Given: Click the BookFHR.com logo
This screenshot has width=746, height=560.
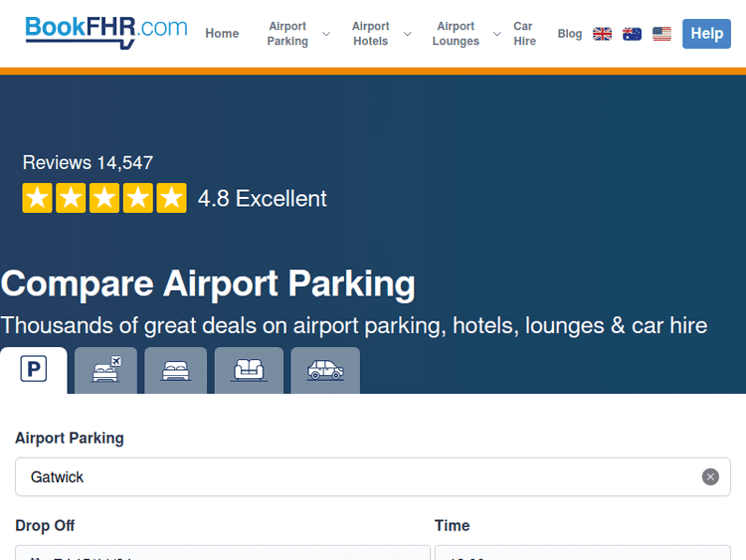Looking at the screenshot, I should point(105,30).
